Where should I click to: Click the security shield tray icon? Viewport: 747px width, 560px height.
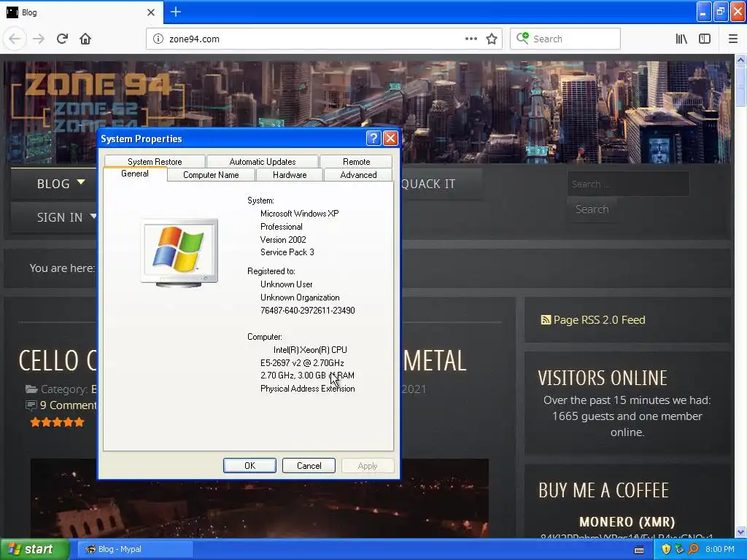coord(666,550)
